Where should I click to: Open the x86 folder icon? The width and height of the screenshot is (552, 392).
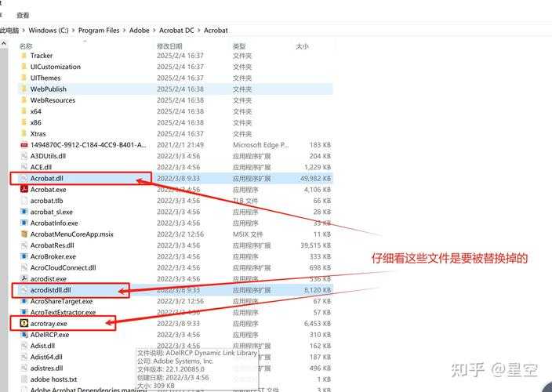pyautogui.click(x=24, y=122)
